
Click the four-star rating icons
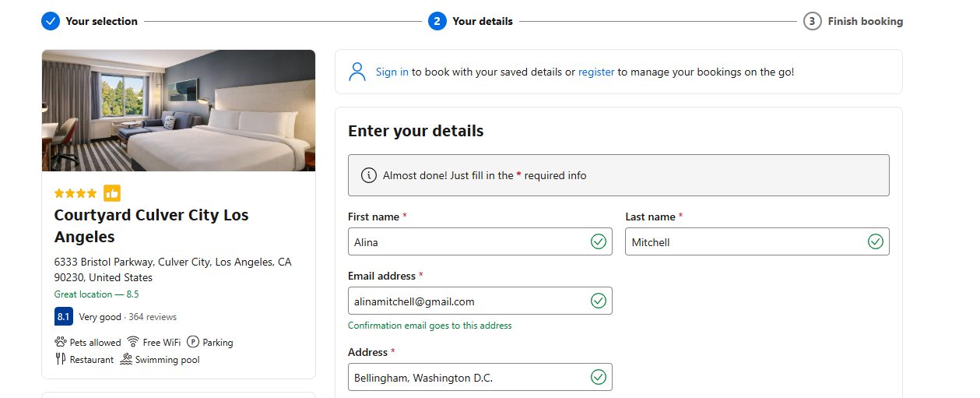(x=76, y=193)
